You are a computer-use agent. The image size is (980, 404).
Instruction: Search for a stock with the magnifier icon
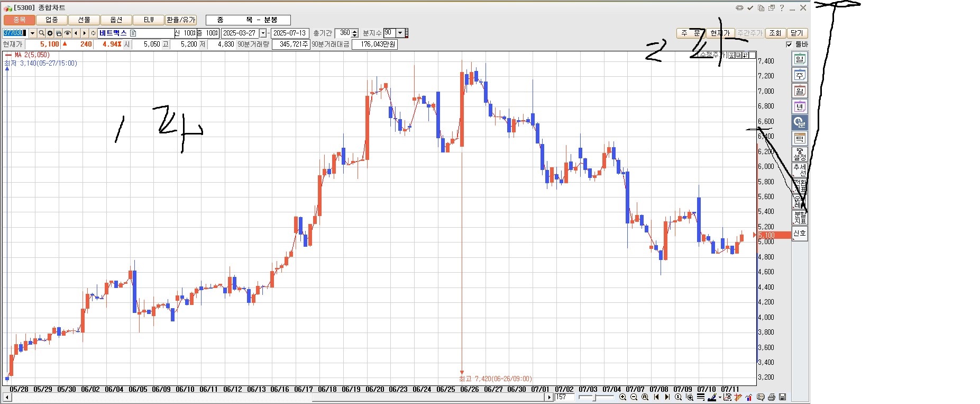coord(42,33)
